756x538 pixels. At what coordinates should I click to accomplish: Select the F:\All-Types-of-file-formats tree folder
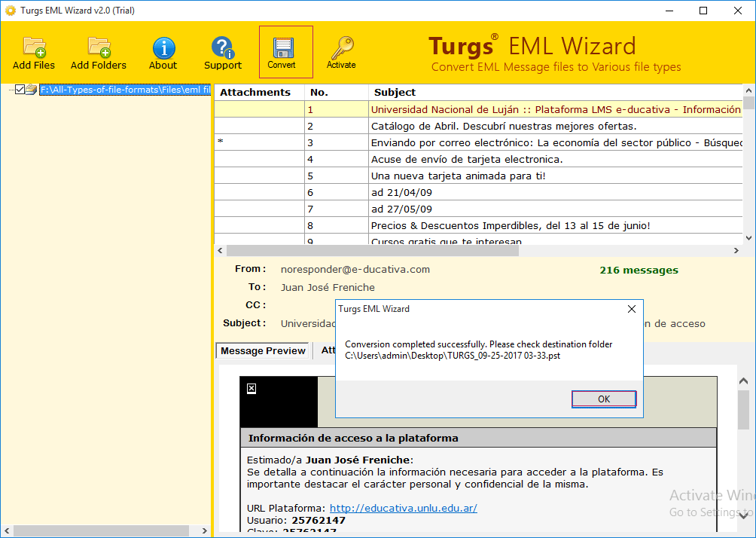tap(125, 90)
